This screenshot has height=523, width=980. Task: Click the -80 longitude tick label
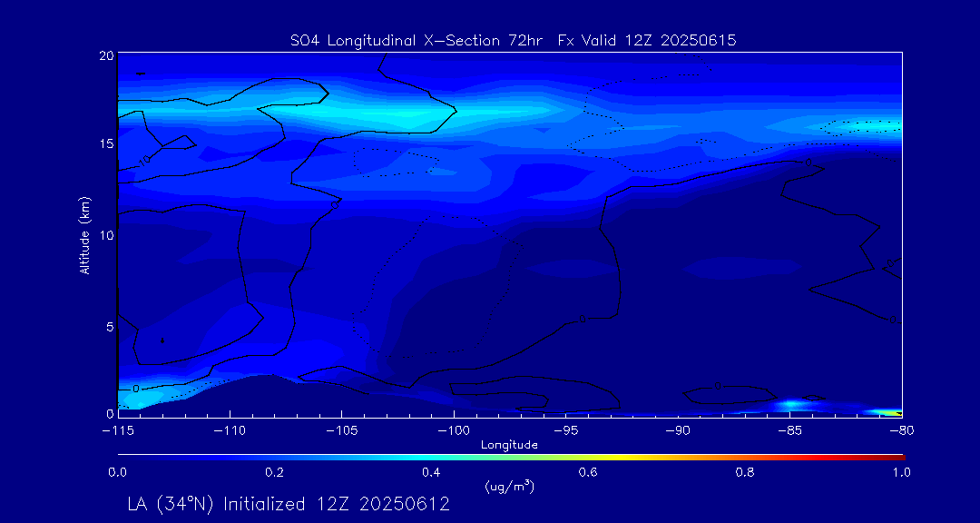901,430
